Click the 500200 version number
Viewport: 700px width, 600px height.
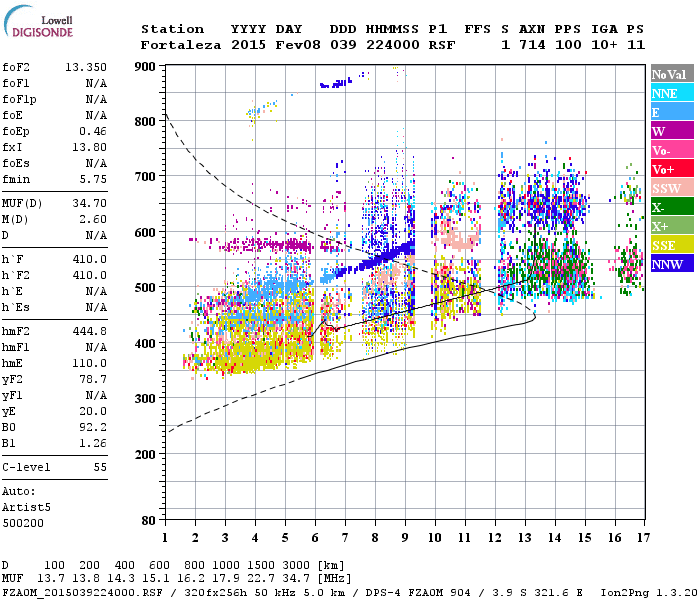pyautogui.click(x=23, y=523)
